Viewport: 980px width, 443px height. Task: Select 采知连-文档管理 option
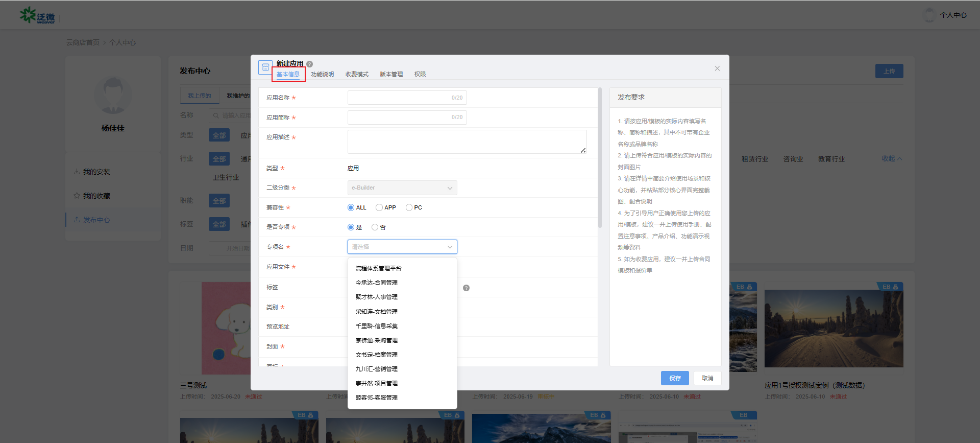point(402,312)
